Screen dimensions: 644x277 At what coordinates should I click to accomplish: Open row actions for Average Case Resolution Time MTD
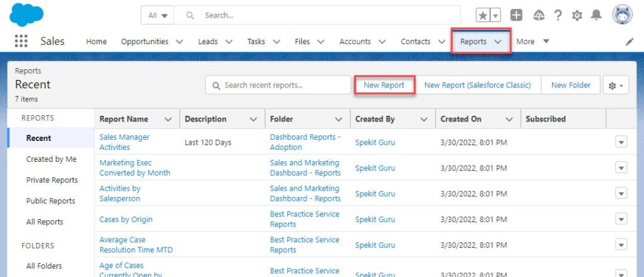tap(621, 244)
